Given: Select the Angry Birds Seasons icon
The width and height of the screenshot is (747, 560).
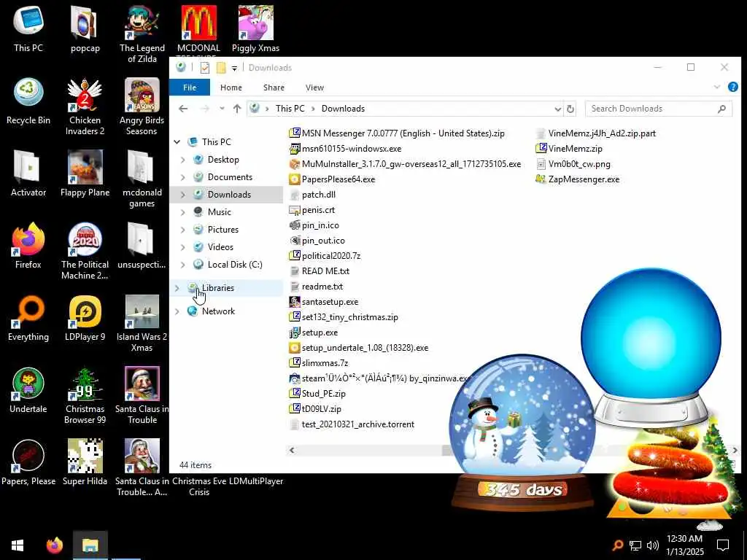Looking at the screenshot, I should click(142, 106).
